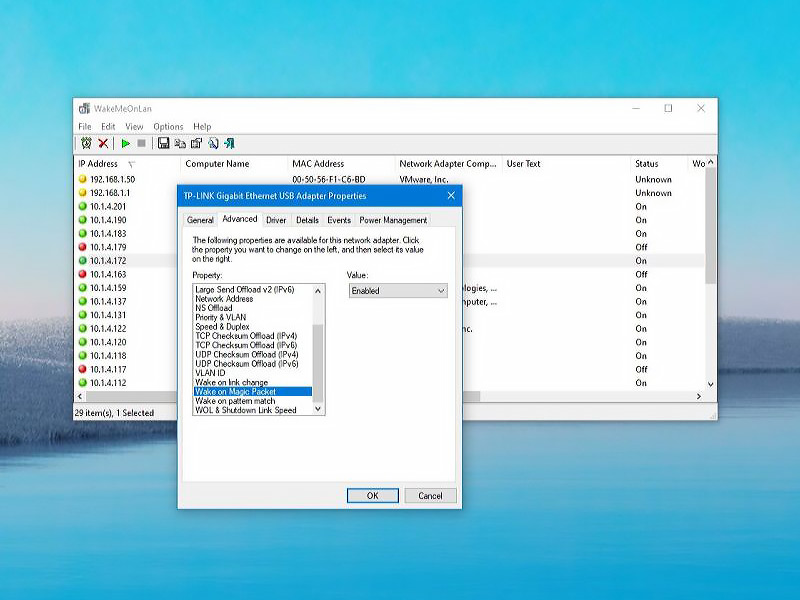Click the Copy Selected Items toolbar icon
The height and width of the screenshot is (600, 800).
[x=180, y=144]
